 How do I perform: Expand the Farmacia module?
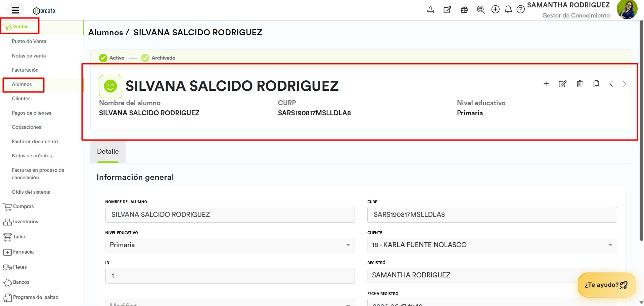[x=18, y=252]
